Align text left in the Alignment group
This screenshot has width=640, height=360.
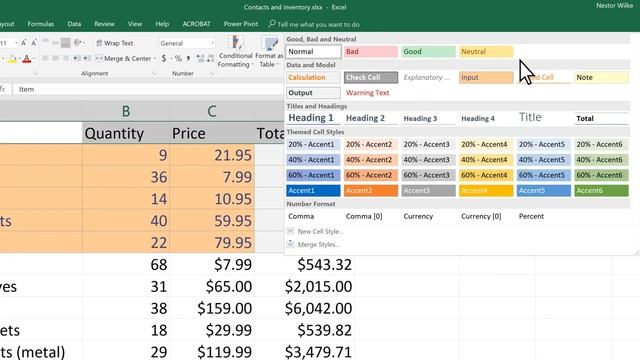45,58
